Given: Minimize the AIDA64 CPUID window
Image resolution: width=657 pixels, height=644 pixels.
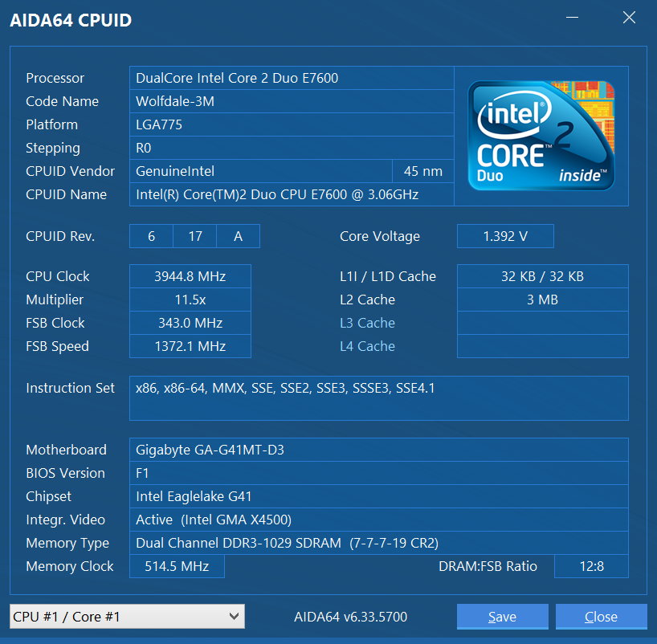Looking at the screenshot, I should click(x=572, y=18).
